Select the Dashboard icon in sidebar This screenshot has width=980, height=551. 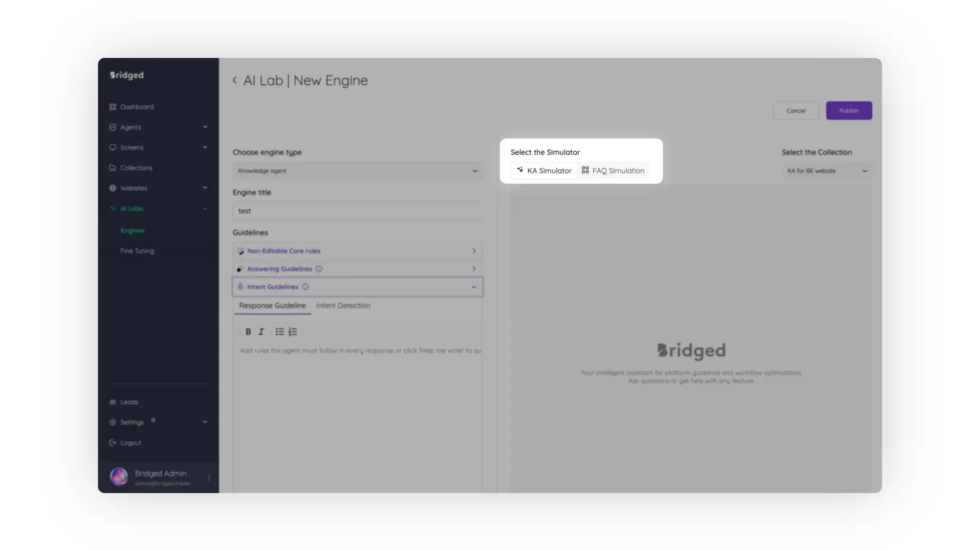113,107
